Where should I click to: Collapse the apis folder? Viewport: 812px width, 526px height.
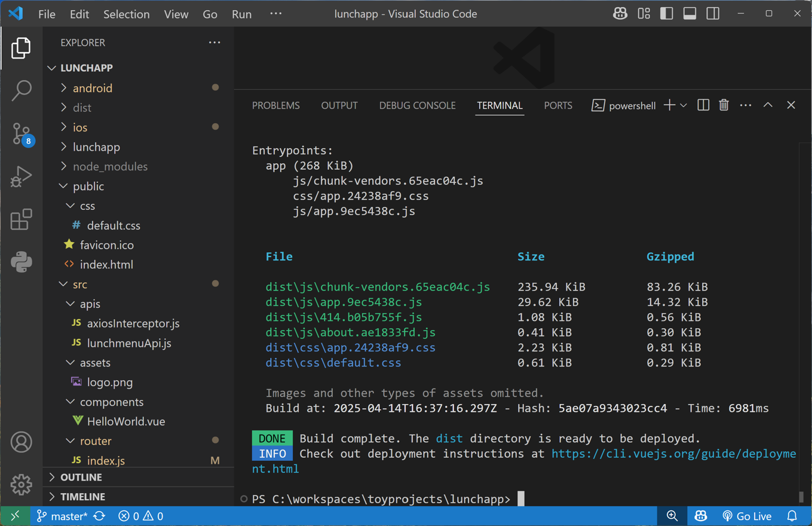[x=139, y=304]
